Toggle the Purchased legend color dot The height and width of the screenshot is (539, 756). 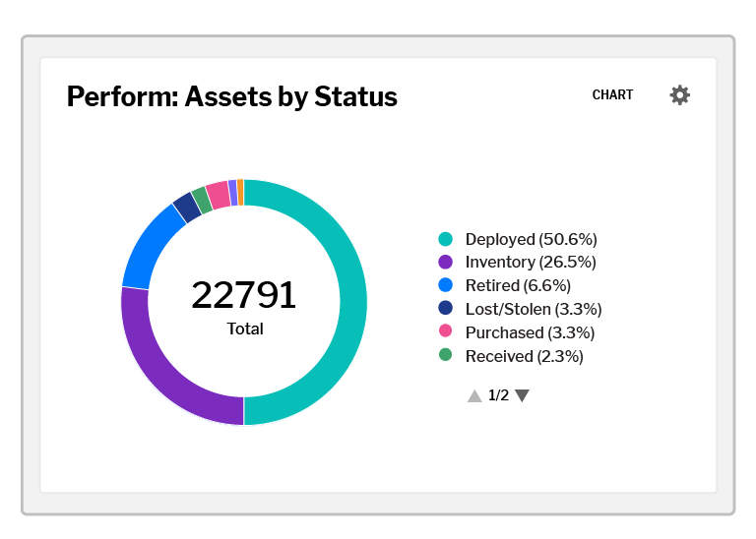tap(446, 330)
